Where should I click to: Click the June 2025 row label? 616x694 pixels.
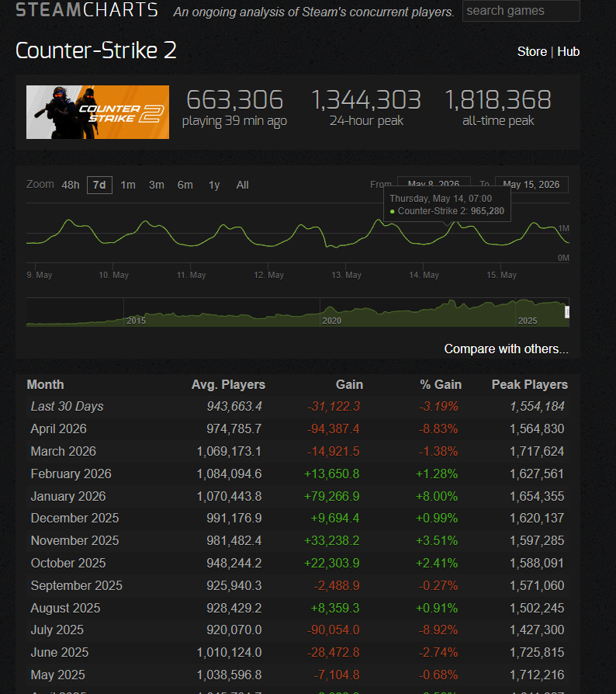point(59,653)
